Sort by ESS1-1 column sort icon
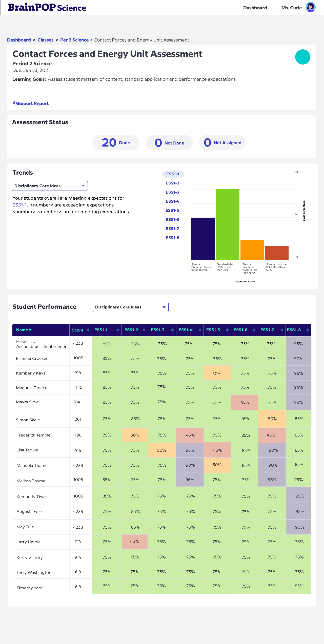 click(x=118, y=330)
